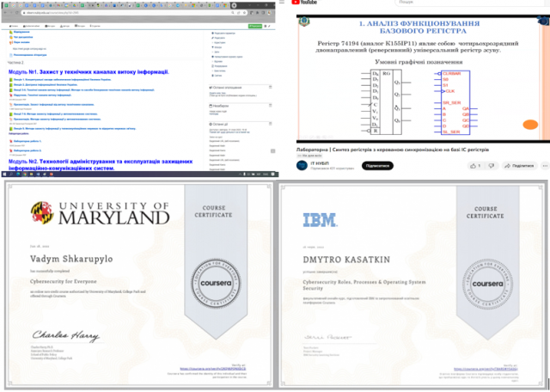This screenshot has height=392, width=550.
Task: Open the YouTube hamburger guide menu
Action: tap(282, 2)
